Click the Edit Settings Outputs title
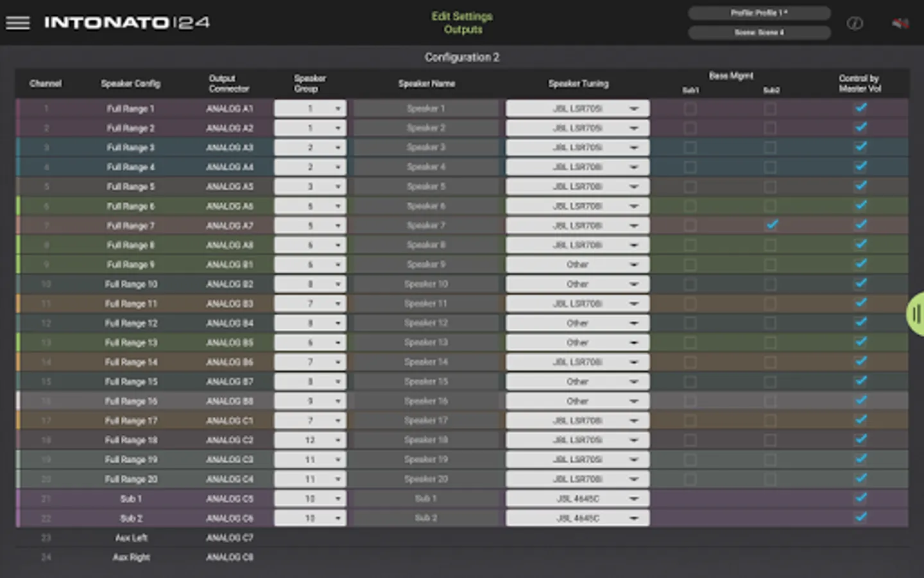The width and height of the screenshot is (924, 578). 462,22
